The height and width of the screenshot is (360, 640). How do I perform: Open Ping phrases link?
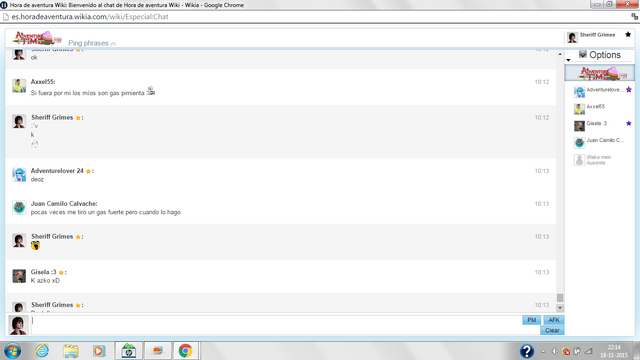pos(88,43)
